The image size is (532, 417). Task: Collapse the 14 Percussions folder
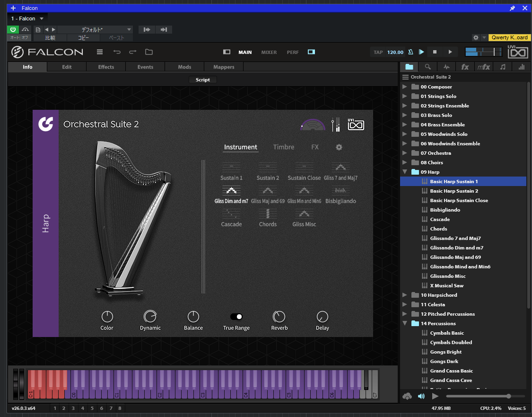click(405, 324)
